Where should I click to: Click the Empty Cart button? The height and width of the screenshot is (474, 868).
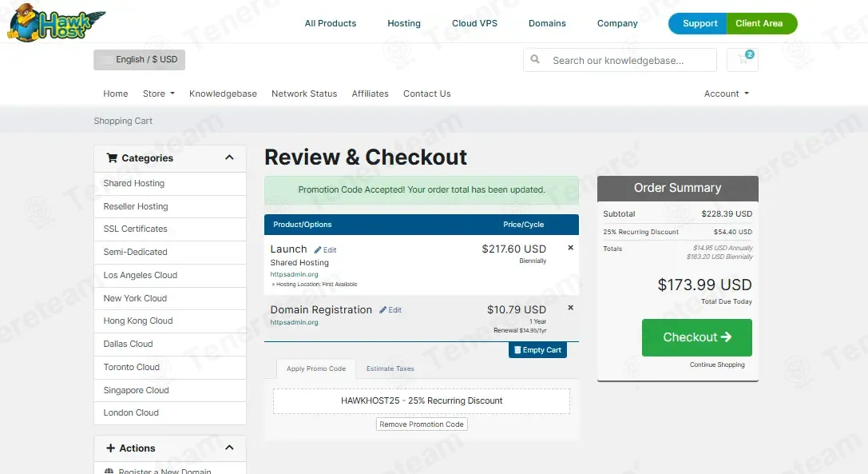tap(537, 350)
